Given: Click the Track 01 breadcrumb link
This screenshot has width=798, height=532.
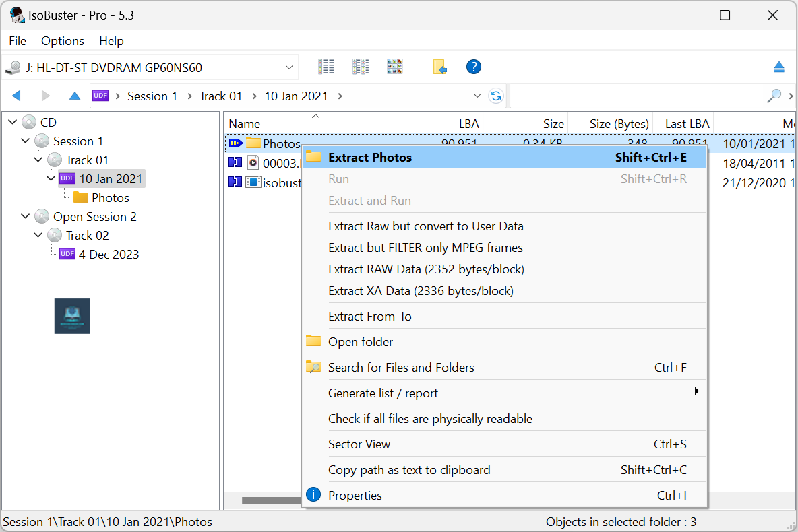Looking at the screenshot, I should pyautogui.click(x=220, y=96).
